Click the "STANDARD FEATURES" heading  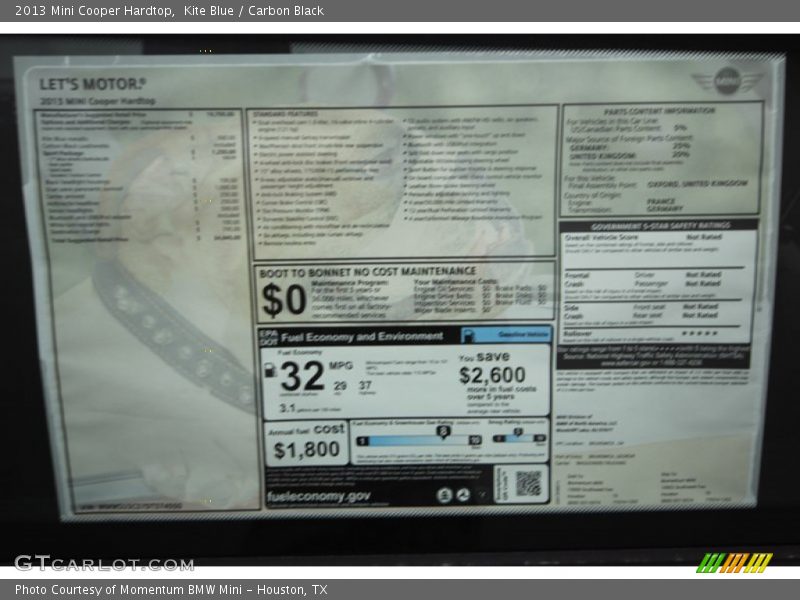tap(285, 114)
